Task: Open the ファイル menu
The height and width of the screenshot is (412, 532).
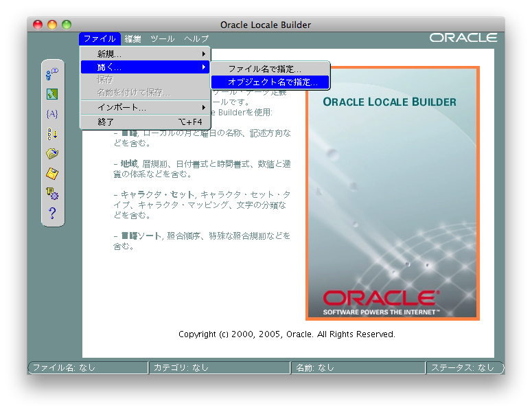Action: point(100,38)
